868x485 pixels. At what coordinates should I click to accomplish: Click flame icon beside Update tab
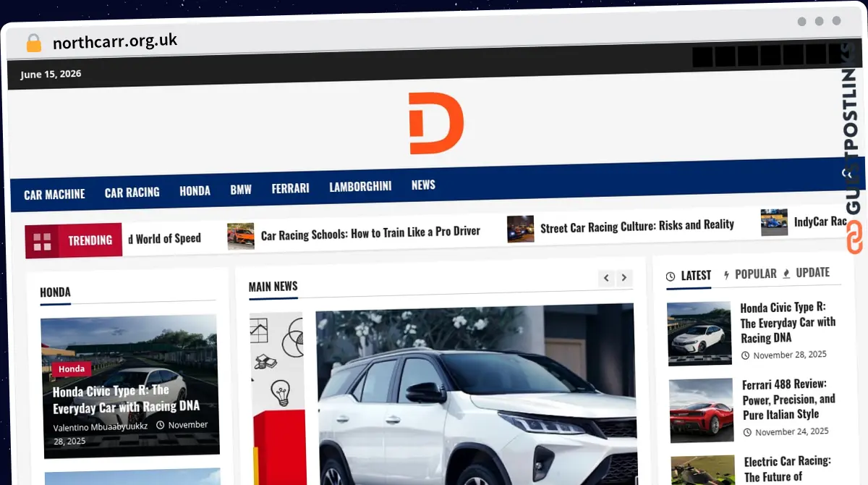click(786, 274)
